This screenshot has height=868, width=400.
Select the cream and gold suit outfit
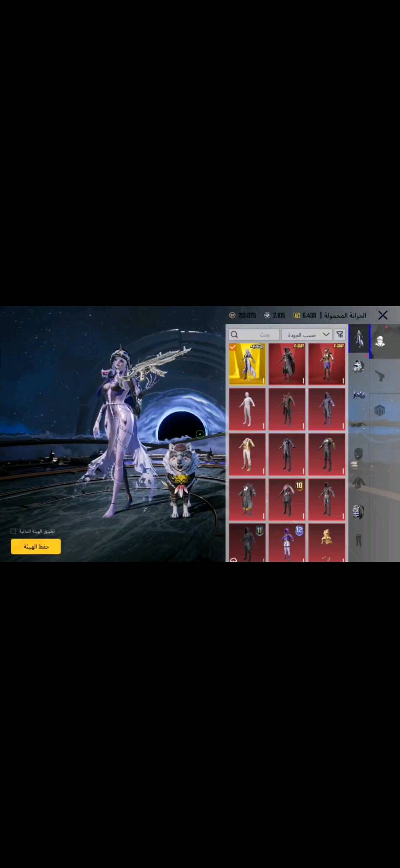point(247,454)
